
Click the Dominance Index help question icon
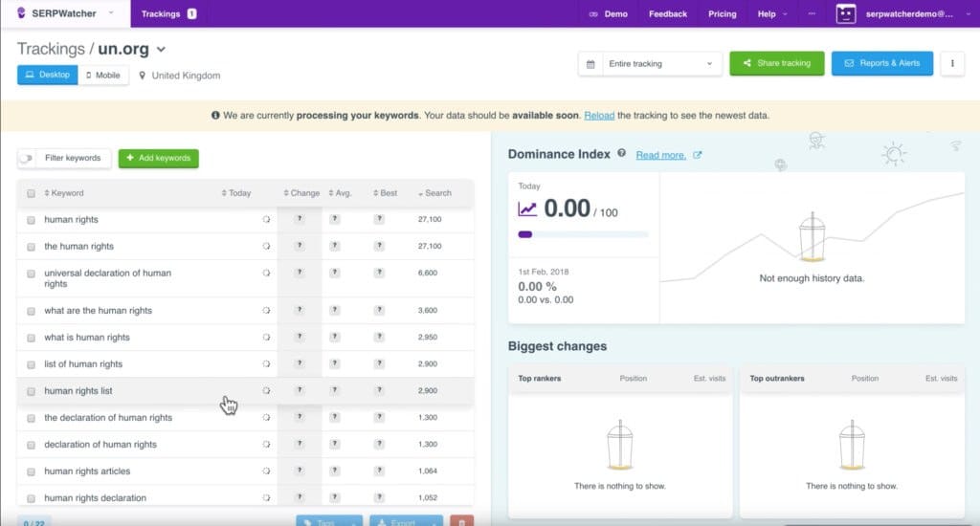[621, 153]
